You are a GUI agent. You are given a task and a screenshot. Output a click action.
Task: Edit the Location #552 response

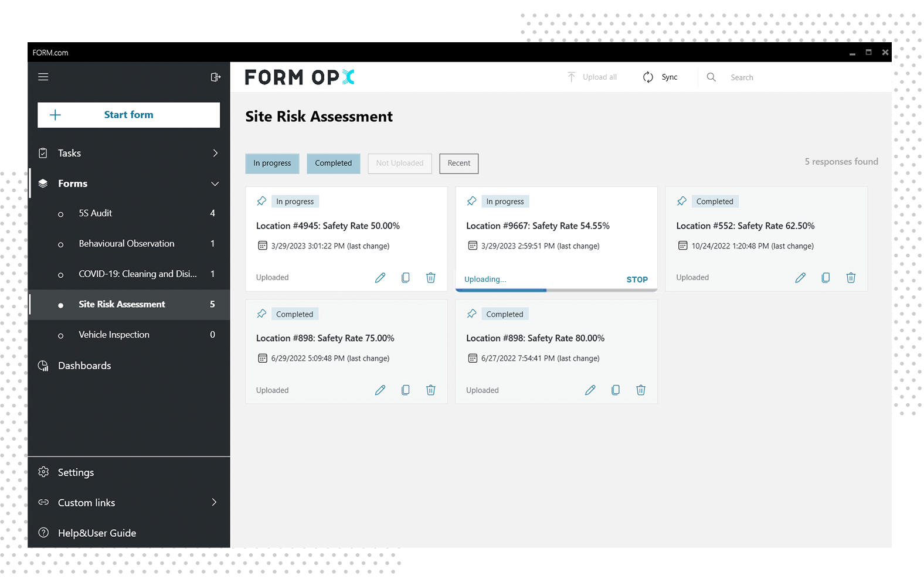[x=800, y=278]
